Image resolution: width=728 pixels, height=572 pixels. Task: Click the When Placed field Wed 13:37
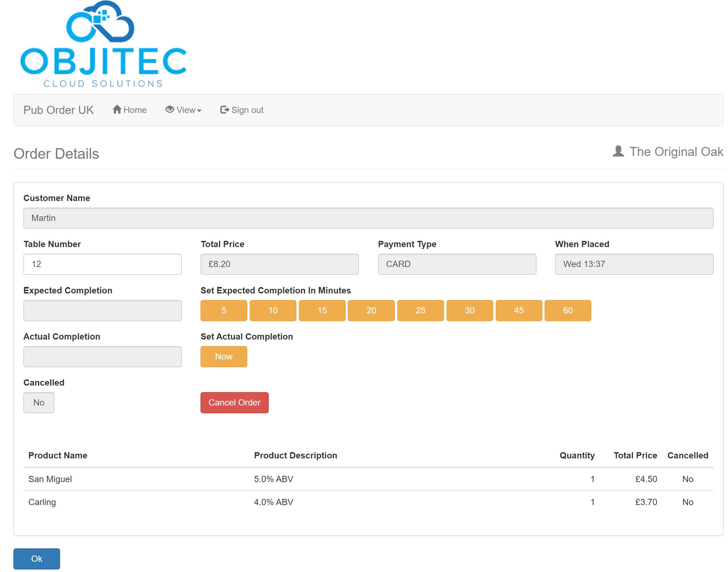tap(635, 265)
